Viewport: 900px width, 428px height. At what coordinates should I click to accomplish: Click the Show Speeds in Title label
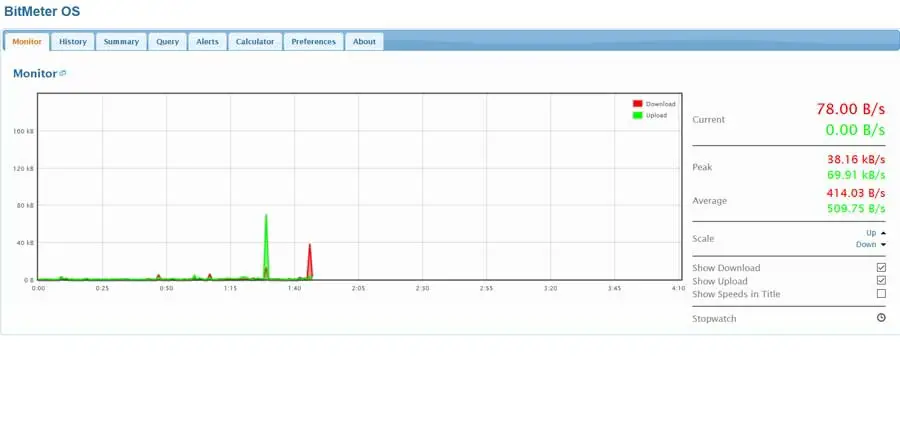pos(736,294)
